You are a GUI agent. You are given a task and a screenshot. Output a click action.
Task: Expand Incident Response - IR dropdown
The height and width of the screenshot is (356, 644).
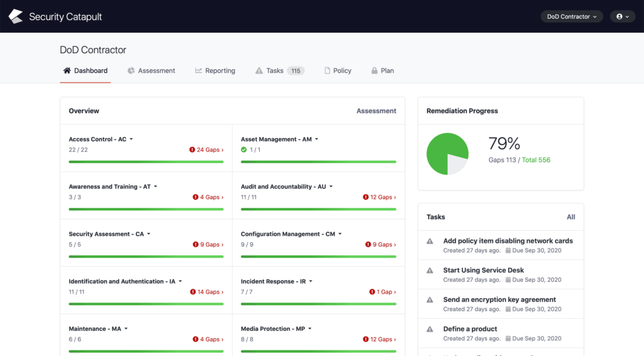(311, 281)
